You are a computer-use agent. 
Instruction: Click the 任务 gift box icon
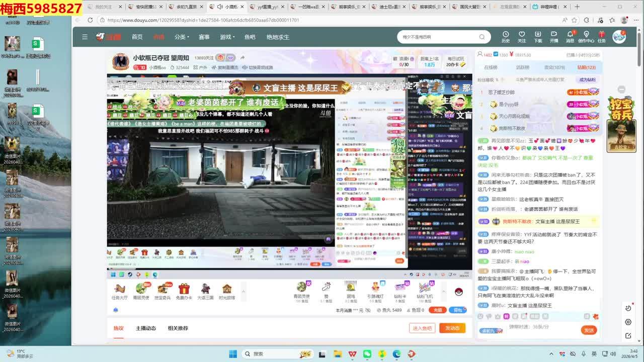(602, 37)
